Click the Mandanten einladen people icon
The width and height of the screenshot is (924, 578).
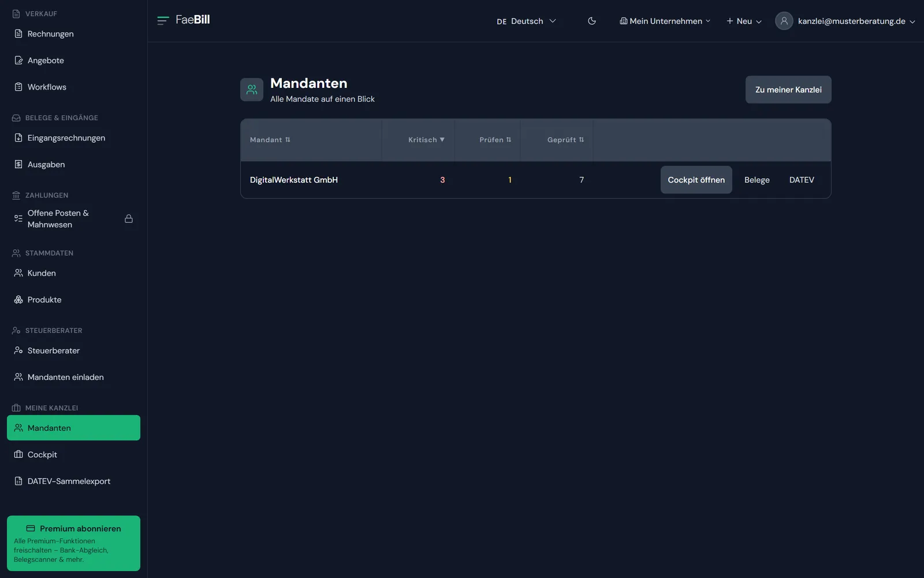[18, 377]
